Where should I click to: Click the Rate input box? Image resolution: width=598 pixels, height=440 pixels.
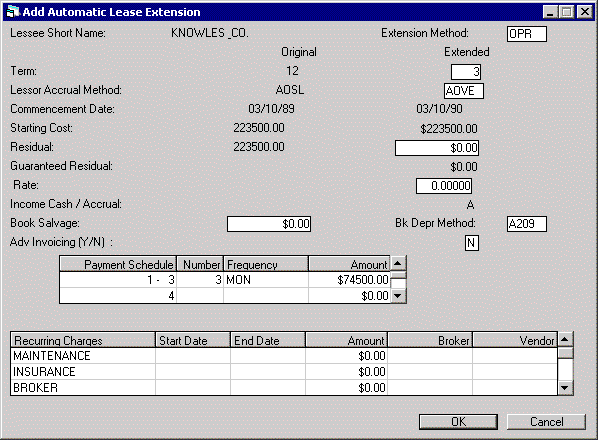coord(444,186)
